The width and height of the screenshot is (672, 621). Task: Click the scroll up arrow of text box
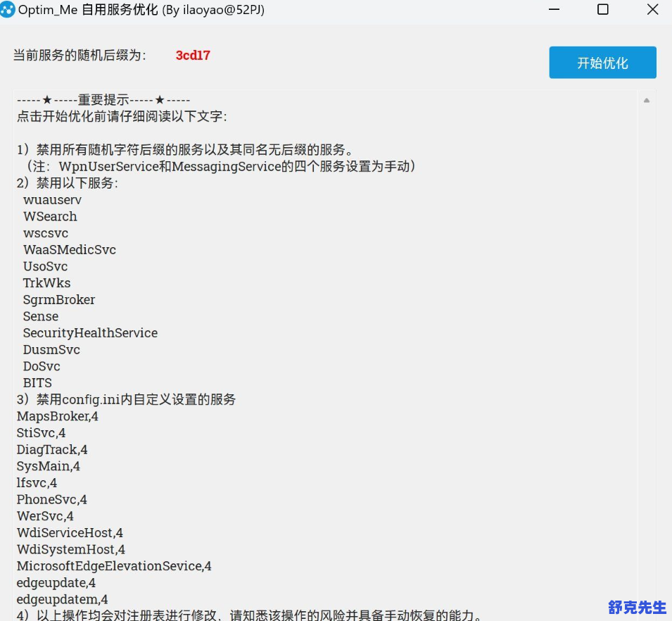646,101
